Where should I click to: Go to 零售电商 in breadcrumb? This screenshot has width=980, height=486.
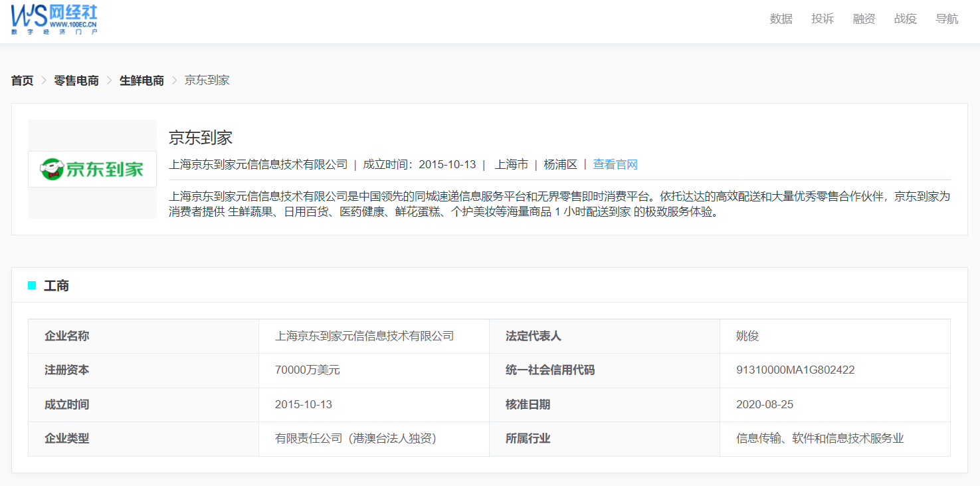(x=76, y=80)
